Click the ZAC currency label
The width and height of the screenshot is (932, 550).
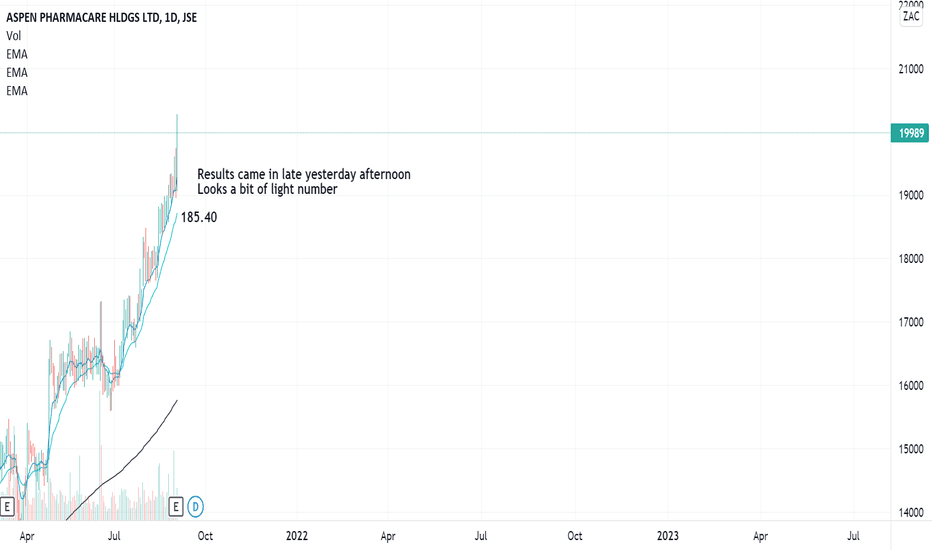pos(911,17)
